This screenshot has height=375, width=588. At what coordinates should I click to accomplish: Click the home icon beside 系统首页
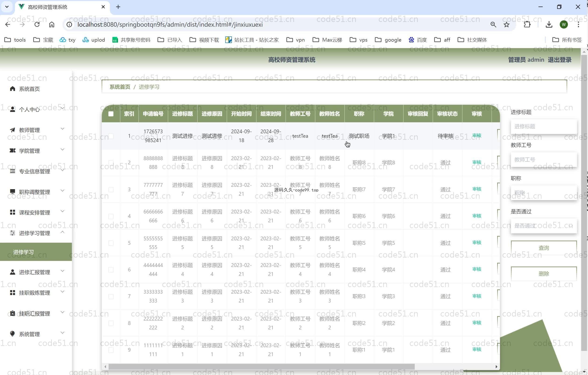12,89
